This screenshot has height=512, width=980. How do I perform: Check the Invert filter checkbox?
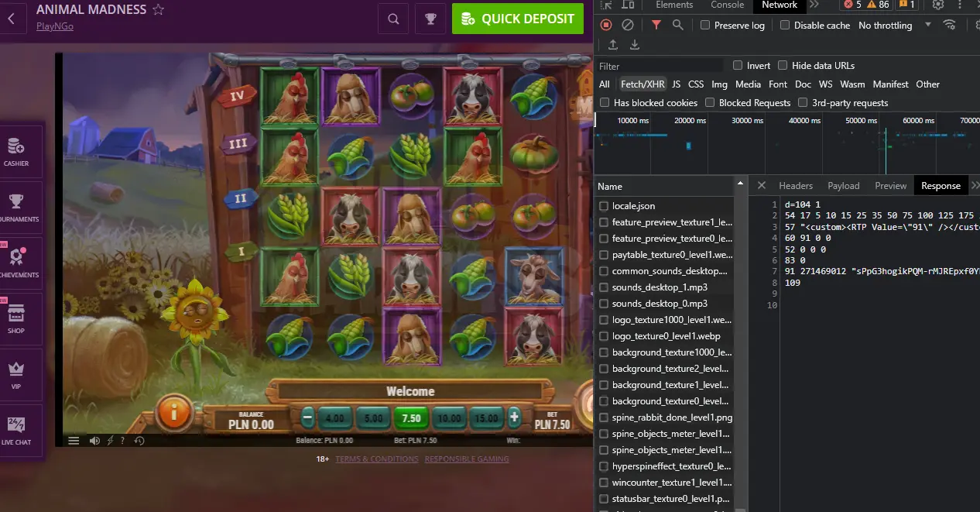pos(738,65)
